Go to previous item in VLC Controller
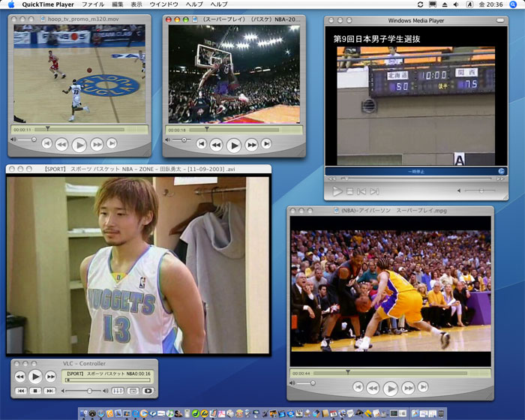Viewport: 525px width, 420px height. 21,391
